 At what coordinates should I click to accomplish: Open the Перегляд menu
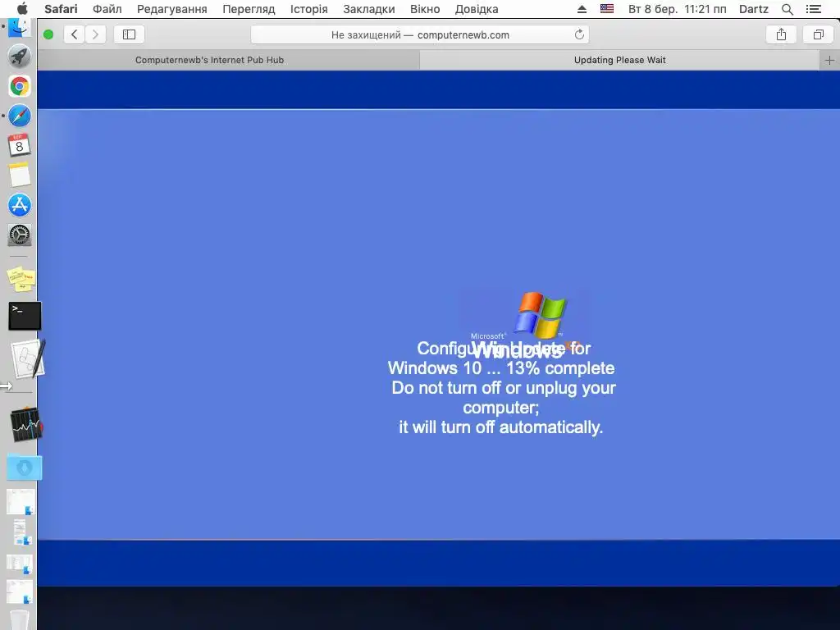tap(249, 9)
